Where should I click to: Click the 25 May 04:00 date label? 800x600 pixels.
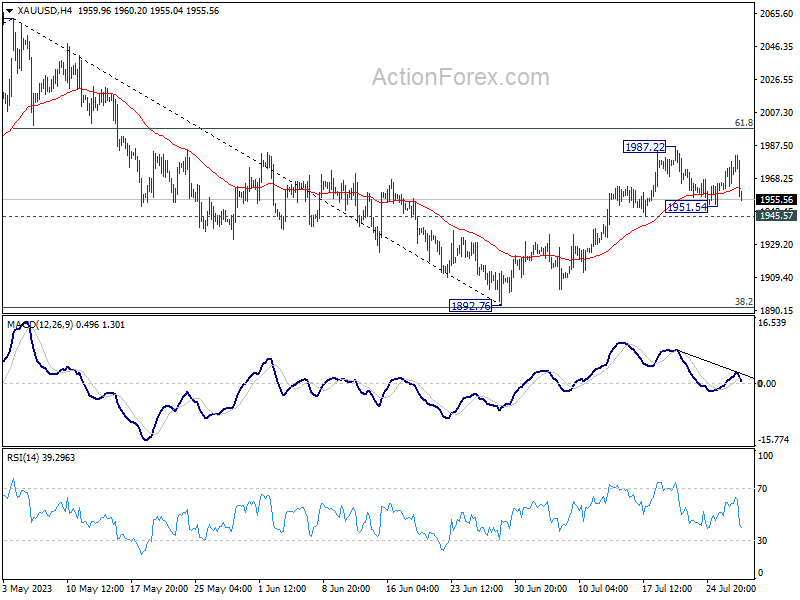[223, 589]
